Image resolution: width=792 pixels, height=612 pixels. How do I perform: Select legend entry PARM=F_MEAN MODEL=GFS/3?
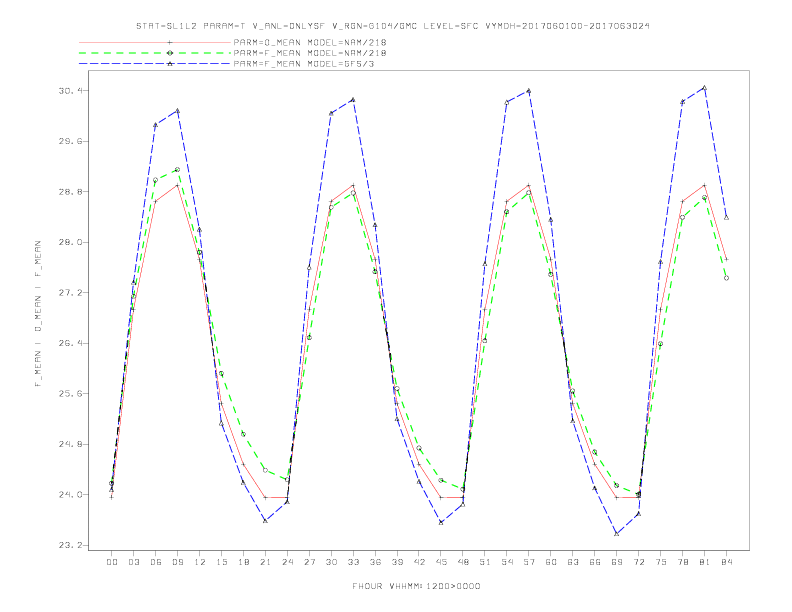coord(304,64)
